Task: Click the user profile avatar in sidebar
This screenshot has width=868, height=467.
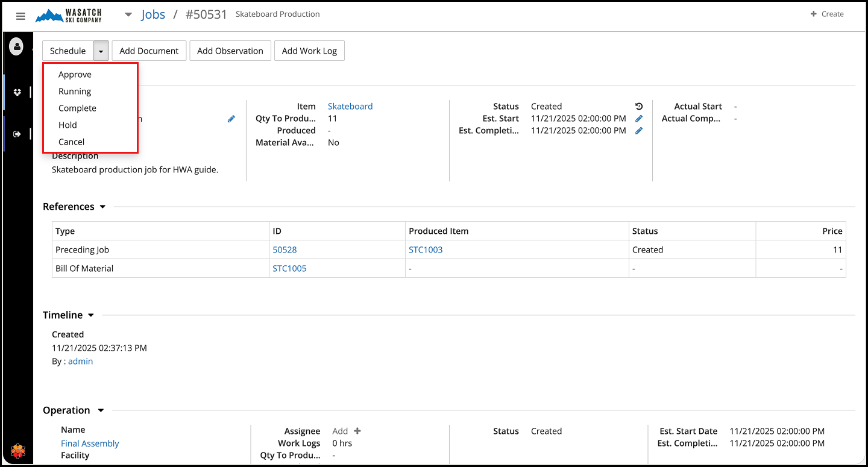Action: (16, 46)
